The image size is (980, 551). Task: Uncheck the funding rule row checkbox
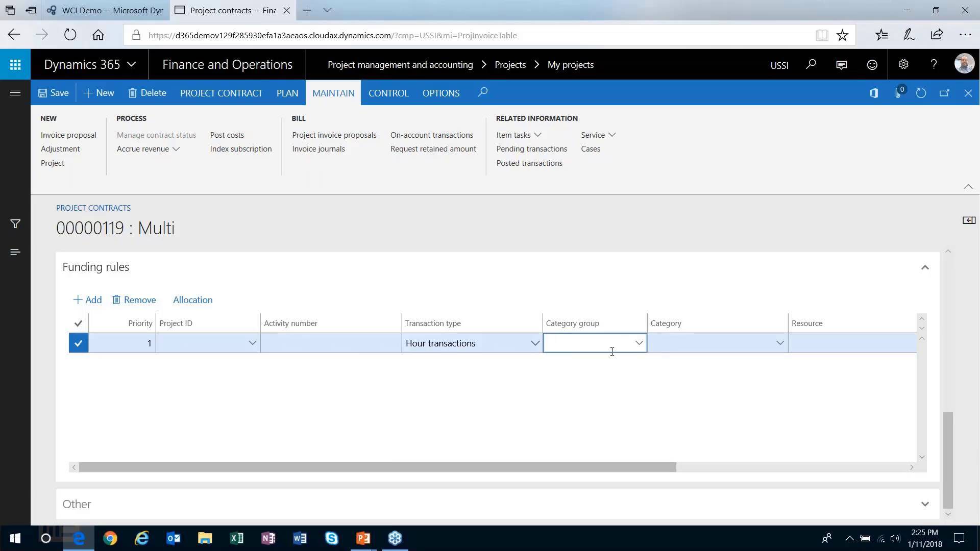coord(78,343)
